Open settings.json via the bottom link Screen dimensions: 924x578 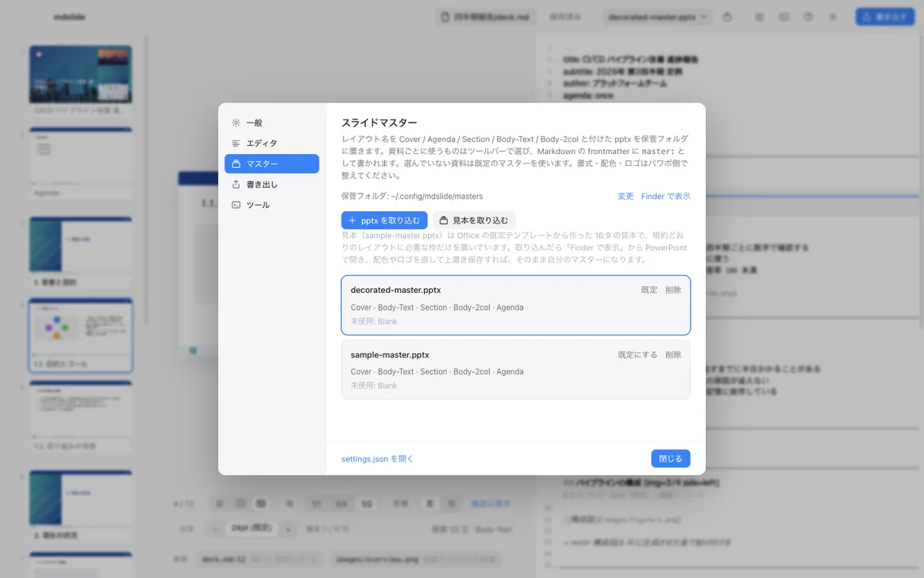[x=377, y=459]
